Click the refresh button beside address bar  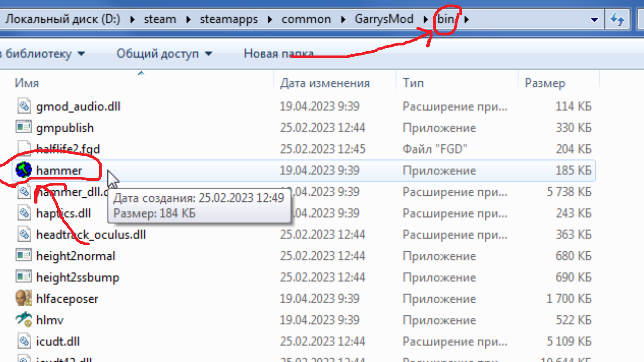coord(617,19)
